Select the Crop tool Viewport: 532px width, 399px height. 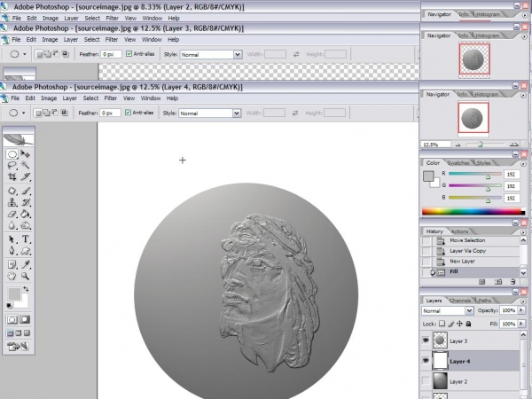click(12, 176)
